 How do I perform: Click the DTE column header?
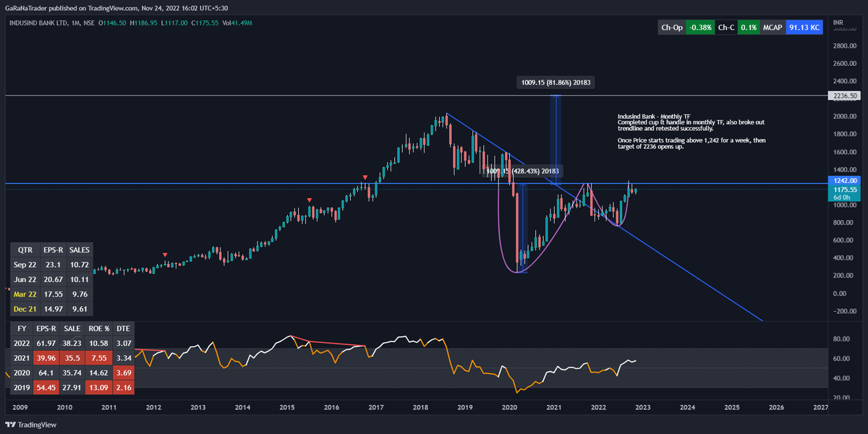click(124, 328)
